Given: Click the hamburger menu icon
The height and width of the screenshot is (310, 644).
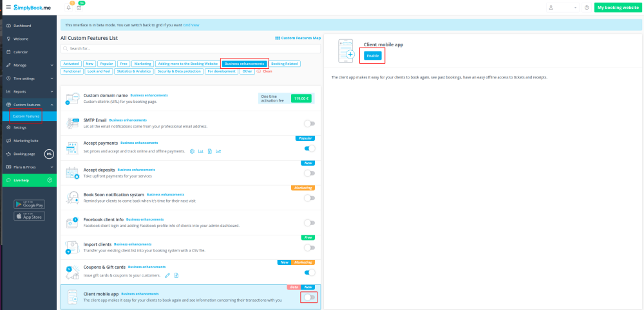Looking at the screenshot, I should click(8, 7).
